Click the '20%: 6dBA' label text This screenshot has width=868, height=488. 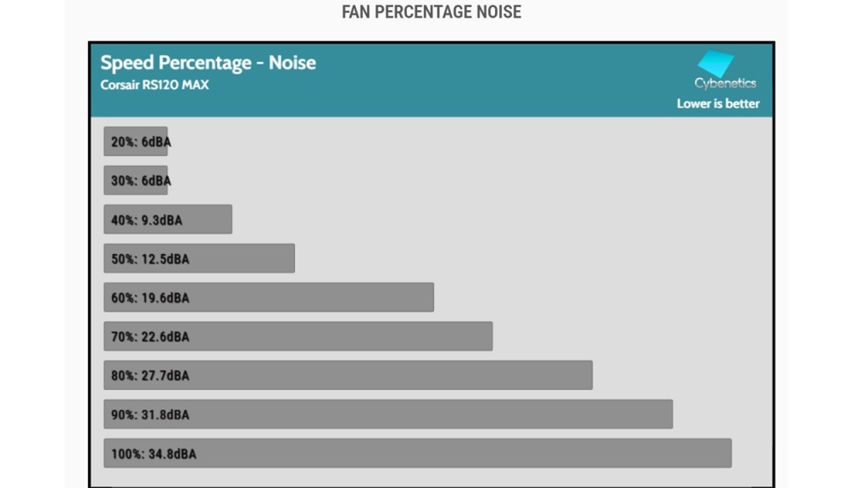140,142
